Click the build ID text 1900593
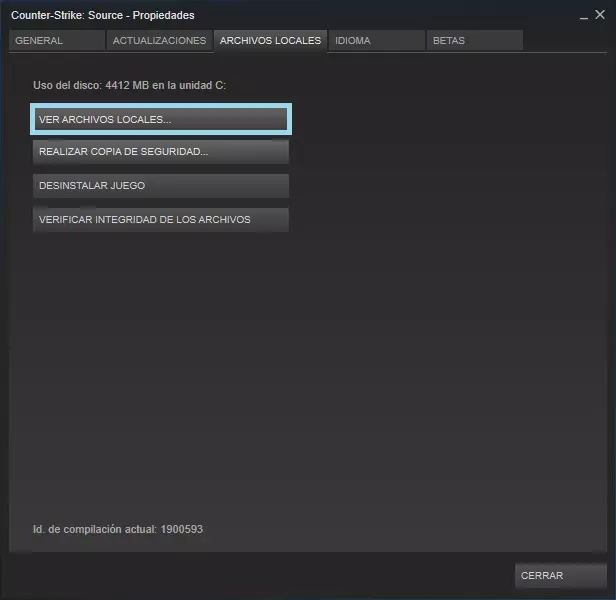616x600 pixels. [x=182, y=529]
